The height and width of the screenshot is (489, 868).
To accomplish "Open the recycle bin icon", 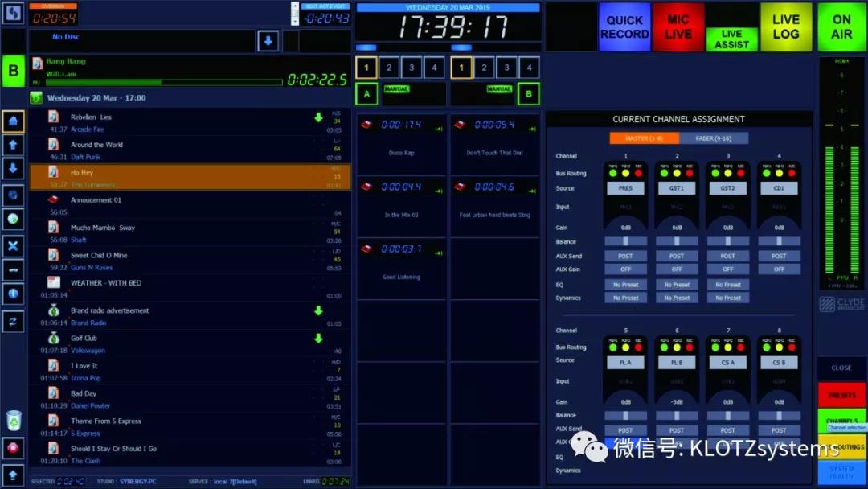I will 14,421.
